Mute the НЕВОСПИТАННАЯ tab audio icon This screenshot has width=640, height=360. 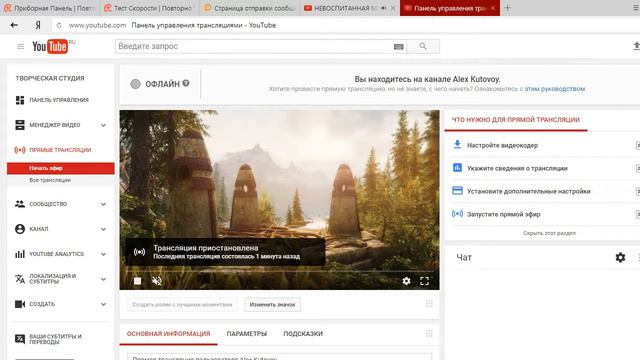coord(383,8)
